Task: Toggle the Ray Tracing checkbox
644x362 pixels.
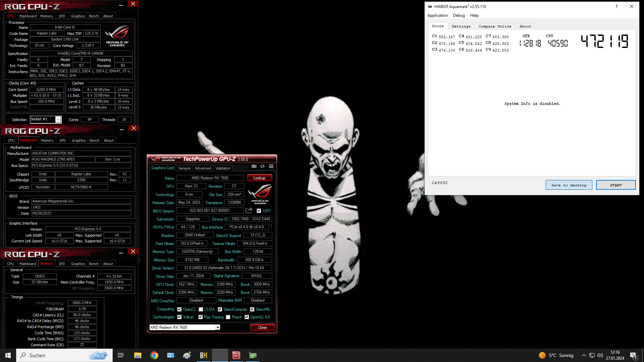Action: [200, 317]
